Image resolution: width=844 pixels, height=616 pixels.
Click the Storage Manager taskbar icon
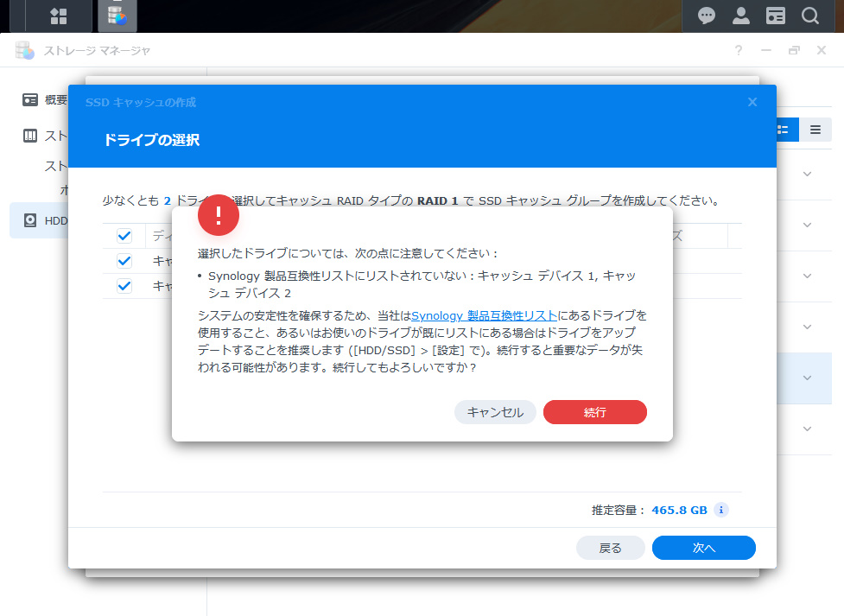click(x=117, y=16)
